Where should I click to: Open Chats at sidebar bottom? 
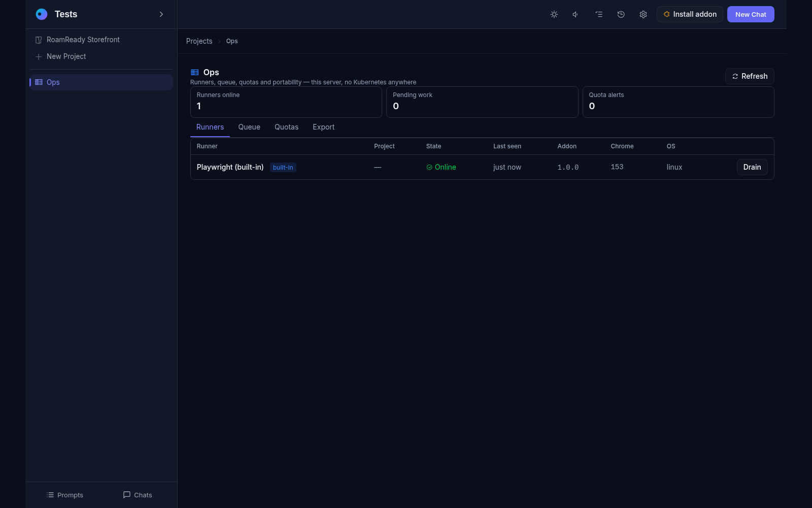138,495
